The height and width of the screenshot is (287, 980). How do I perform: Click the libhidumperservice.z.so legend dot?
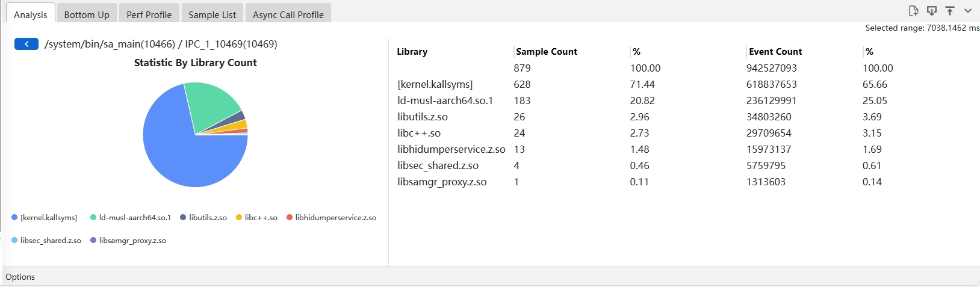click(x=290, y=218)
